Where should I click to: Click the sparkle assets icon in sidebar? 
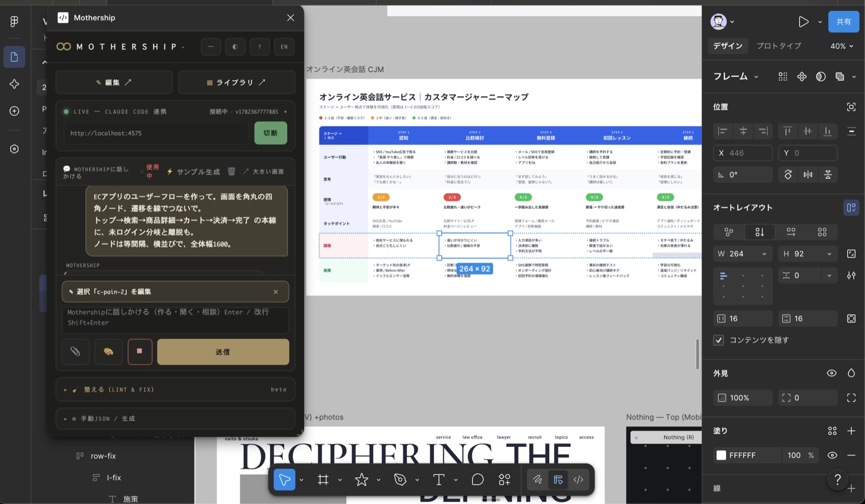point(15,84)
